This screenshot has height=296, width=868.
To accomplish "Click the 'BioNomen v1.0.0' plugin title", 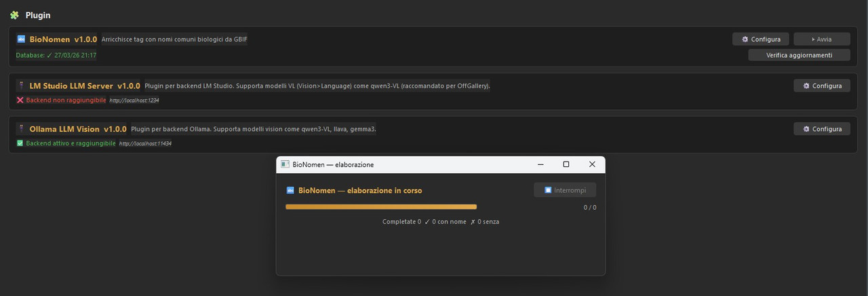I will pos(63,39).
